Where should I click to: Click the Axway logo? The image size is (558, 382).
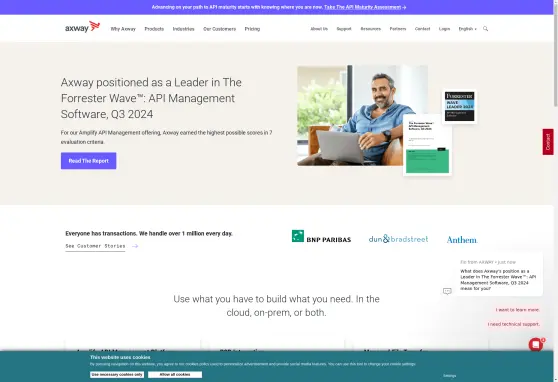coord(83,27)
